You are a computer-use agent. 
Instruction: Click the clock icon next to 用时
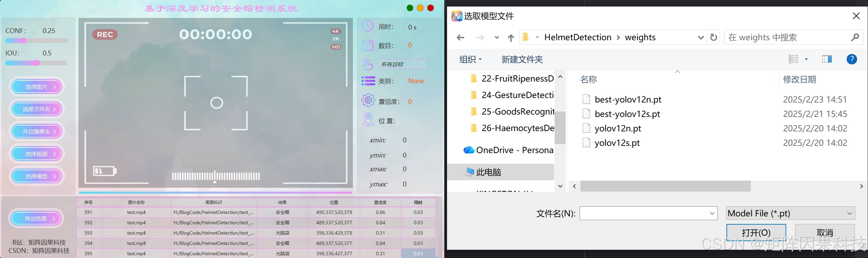pyautogui.click(x=368, y=26)
